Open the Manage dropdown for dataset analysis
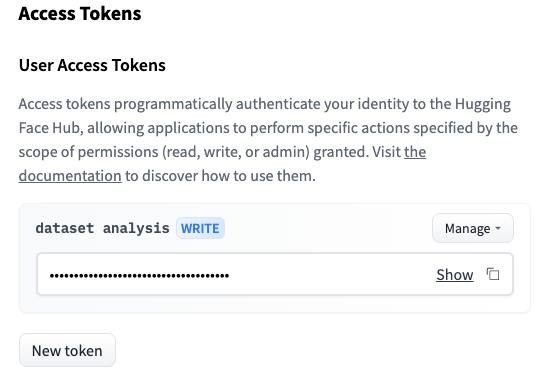Image resolution: width=544 pixels, height=381 pixels. (473, 228)
